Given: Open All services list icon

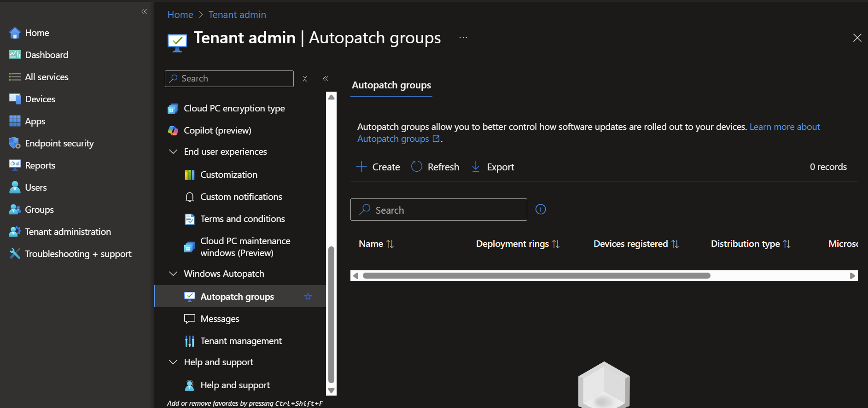Looking at the screenshot, I should pyautogui.click(x=15, y=77).
